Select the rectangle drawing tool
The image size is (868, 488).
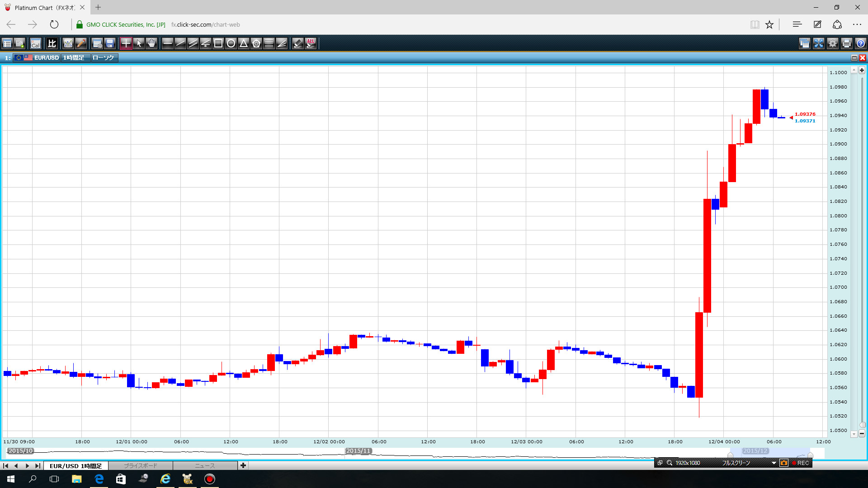[218, 43]
